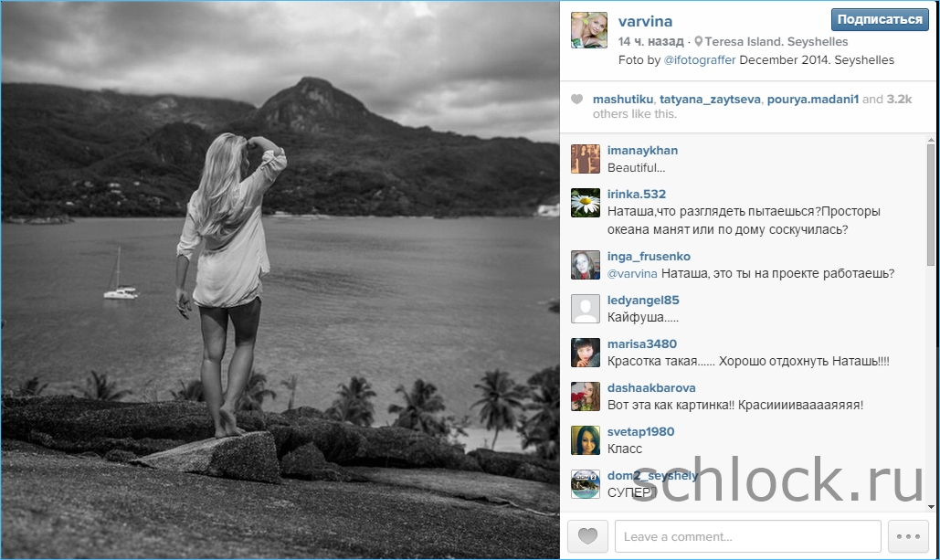Click the Leave a comment input field
This screenshot has height=560, width=940.
[x=747, y=536]
